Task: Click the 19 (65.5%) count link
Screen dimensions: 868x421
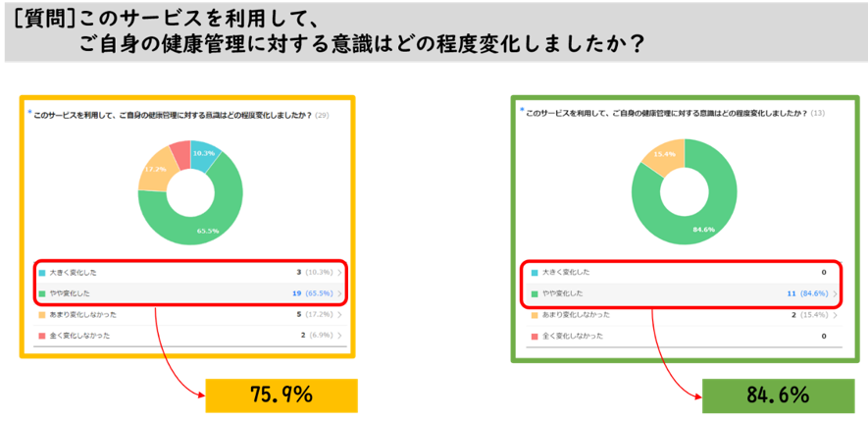Action: 313,293
